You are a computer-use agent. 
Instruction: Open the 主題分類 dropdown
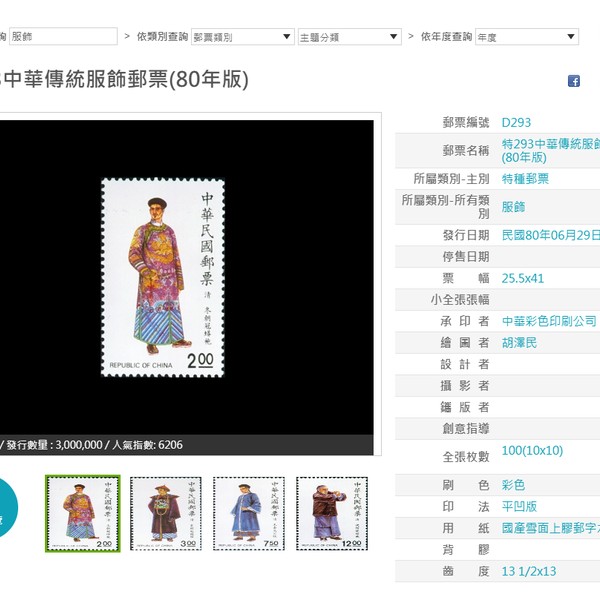click(349, 37)
